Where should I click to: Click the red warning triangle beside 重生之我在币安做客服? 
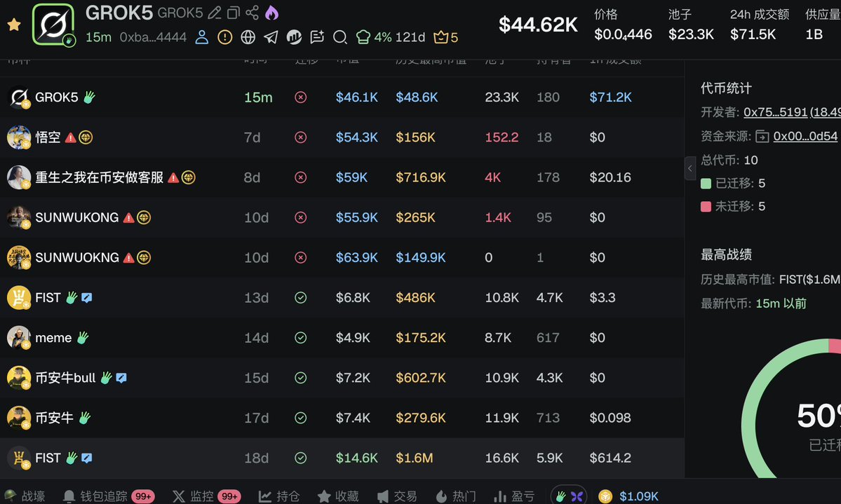click(x=173, y=177)
